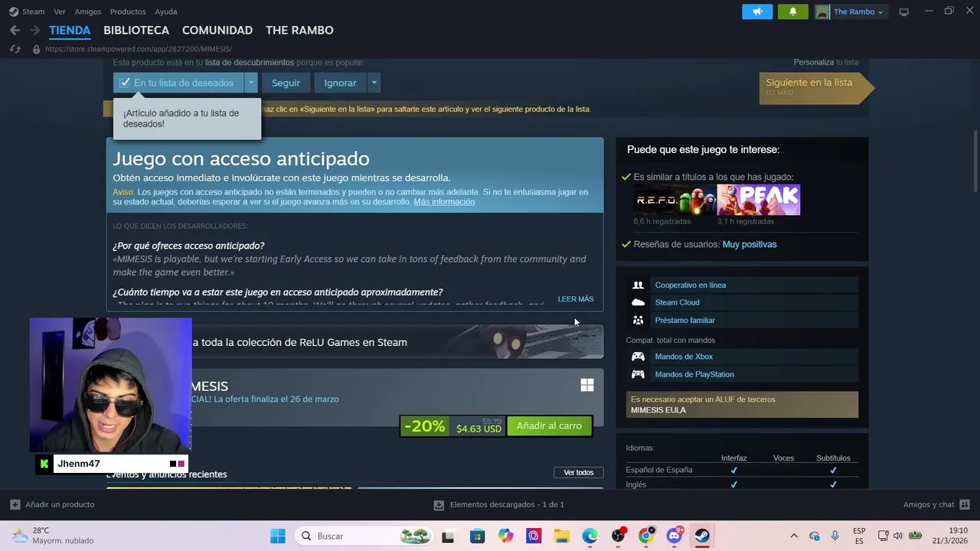Open the Muy positivas reviews link

750,245
